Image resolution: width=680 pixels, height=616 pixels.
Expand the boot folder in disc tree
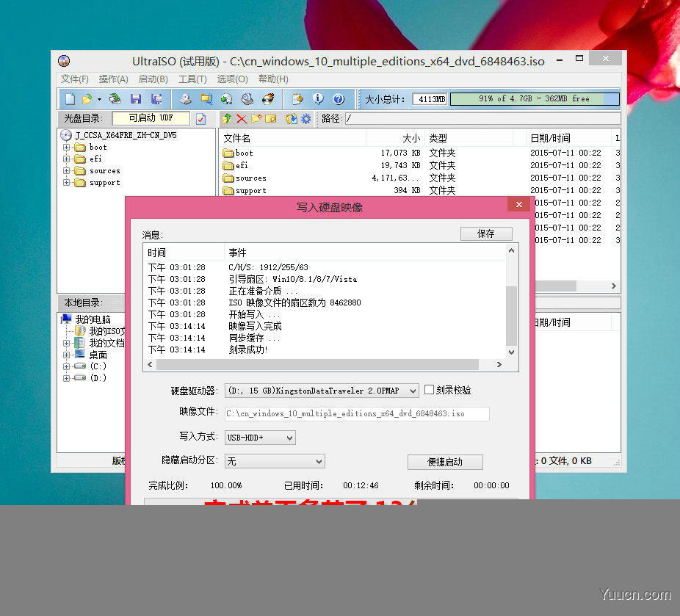66,147
